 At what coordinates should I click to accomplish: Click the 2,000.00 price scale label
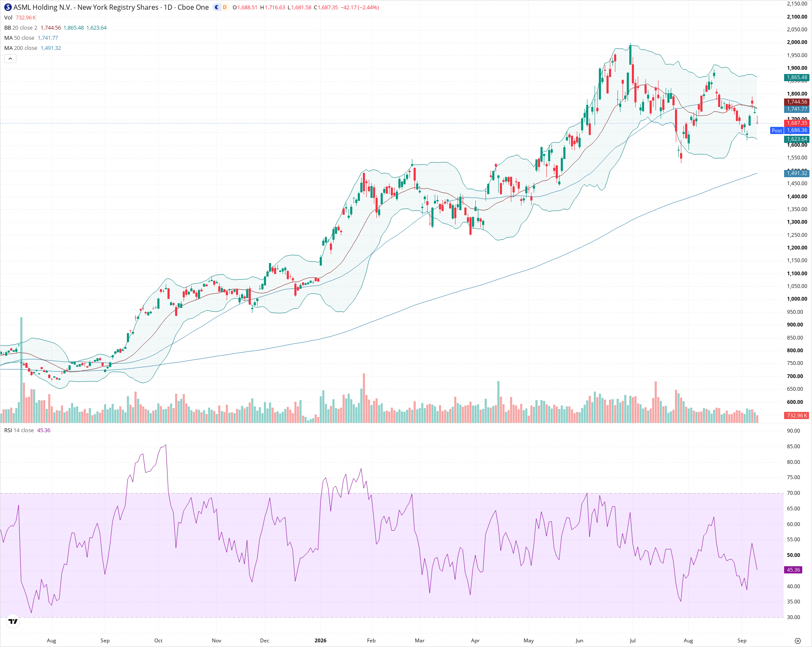click(797, 42)
